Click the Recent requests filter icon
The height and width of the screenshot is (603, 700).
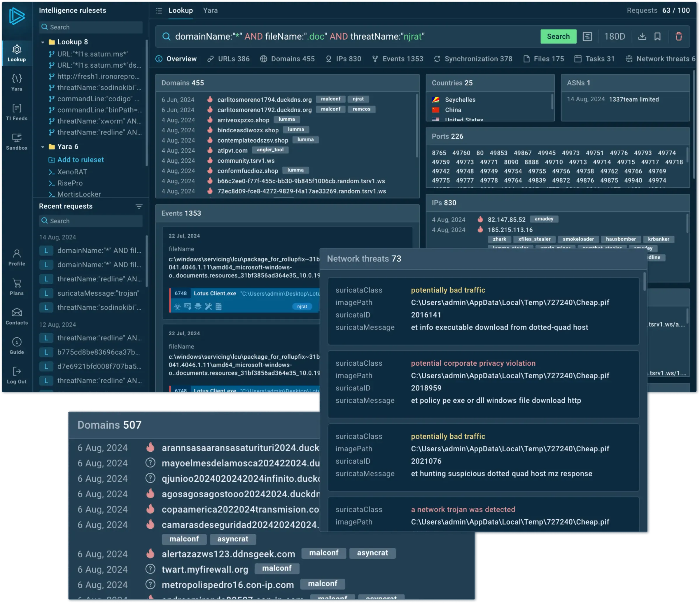click(x=139, y=206)
